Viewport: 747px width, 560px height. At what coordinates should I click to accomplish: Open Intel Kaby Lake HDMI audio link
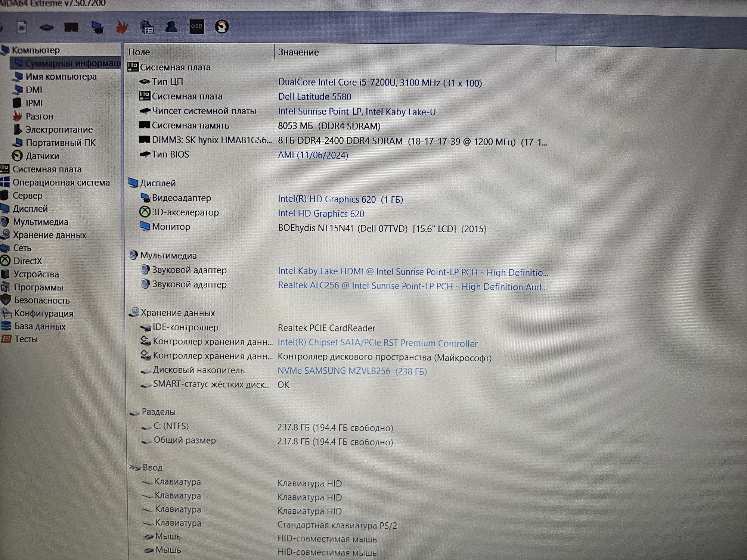[413, 272]
